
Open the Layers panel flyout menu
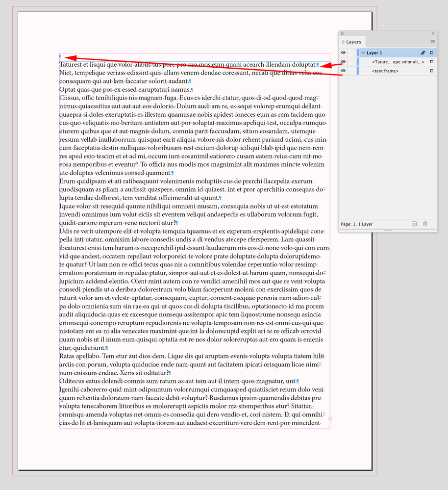(433, 42)
